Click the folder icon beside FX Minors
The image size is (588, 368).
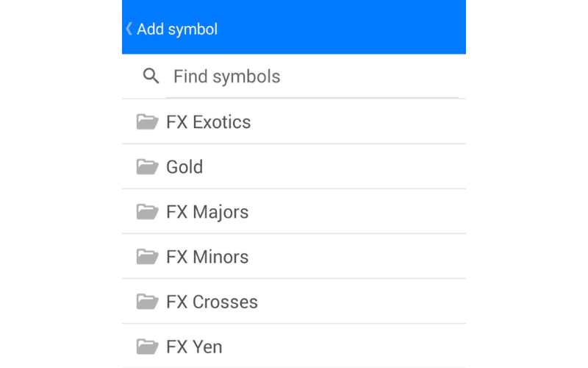pos(147,256)
